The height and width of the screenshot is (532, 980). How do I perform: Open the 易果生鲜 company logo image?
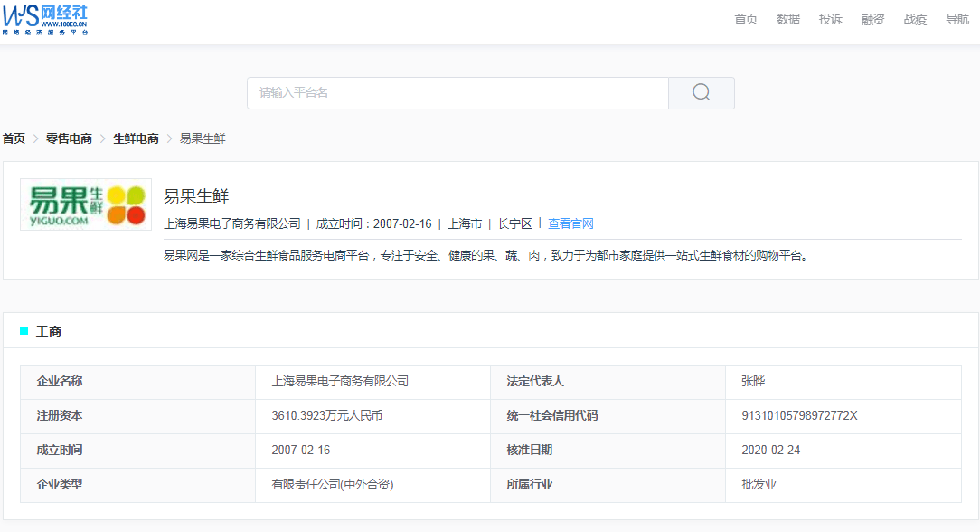point(86,204)
